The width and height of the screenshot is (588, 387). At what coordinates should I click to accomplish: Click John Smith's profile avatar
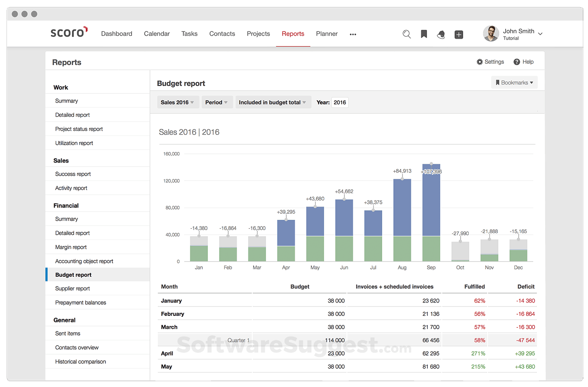click(491, 34)
